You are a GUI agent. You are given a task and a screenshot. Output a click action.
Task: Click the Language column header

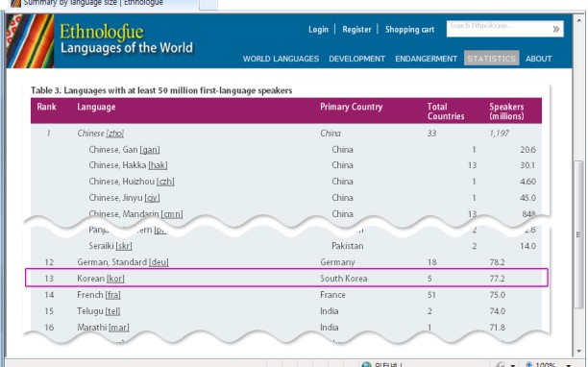pyautogui.click(x=96, y=108)
